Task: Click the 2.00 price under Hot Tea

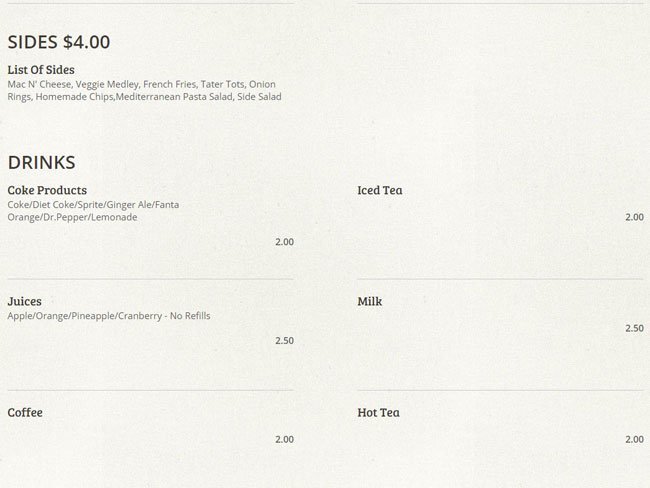Action: pyautogui.click(x=634, y=439)
